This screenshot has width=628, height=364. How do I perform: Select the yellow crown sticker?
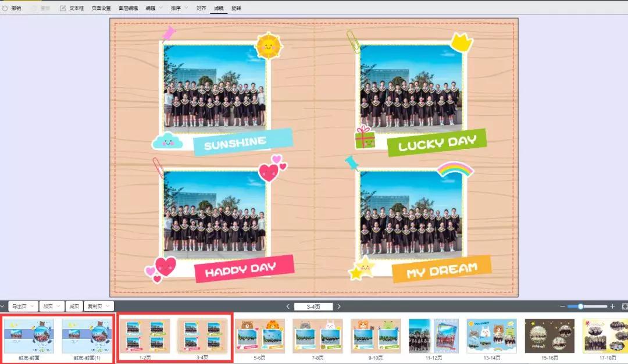462,42
